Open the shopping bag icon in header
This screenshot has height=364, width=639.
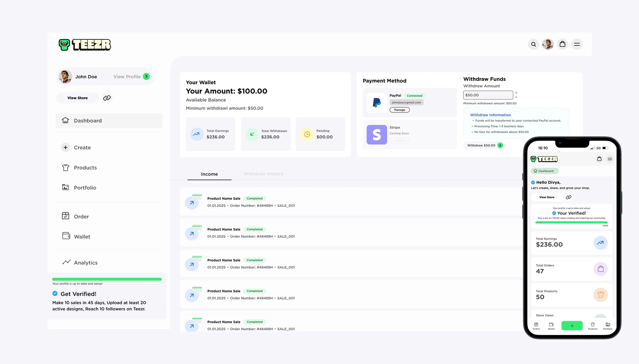pos(562,44)
